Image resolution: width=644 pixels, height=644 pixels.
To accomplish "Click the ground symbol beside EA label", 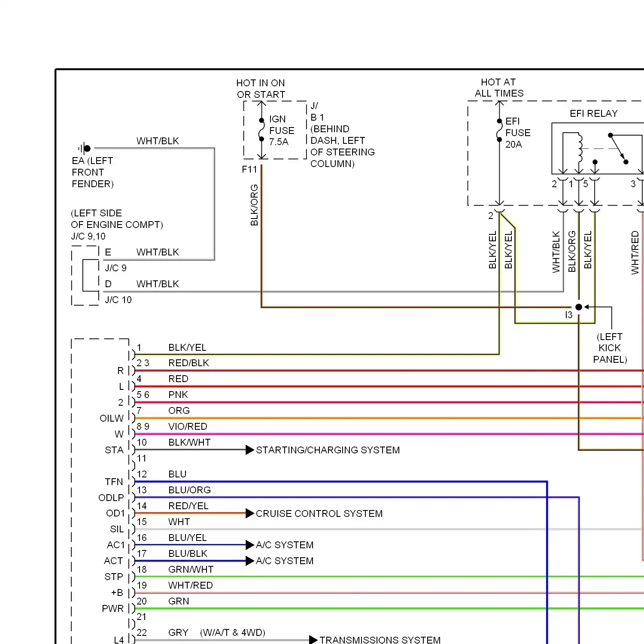I will click(85, 149).
